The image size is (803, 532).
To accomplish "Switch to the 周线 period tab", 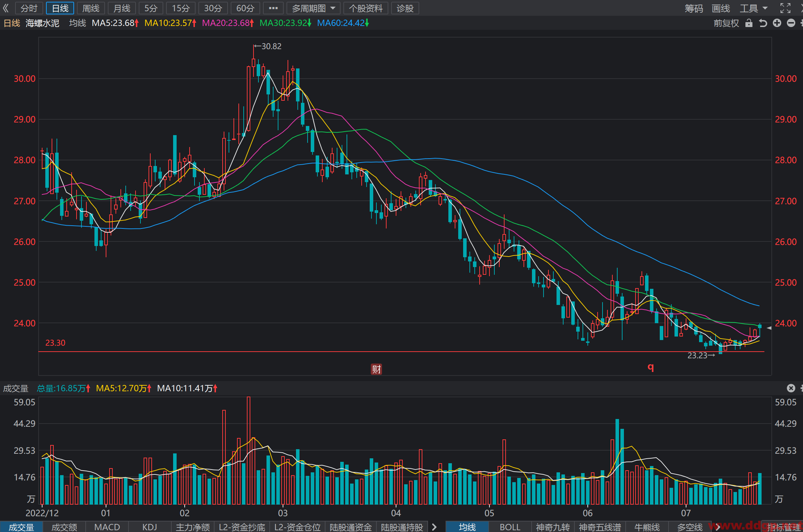I will [x=91, y=8].
